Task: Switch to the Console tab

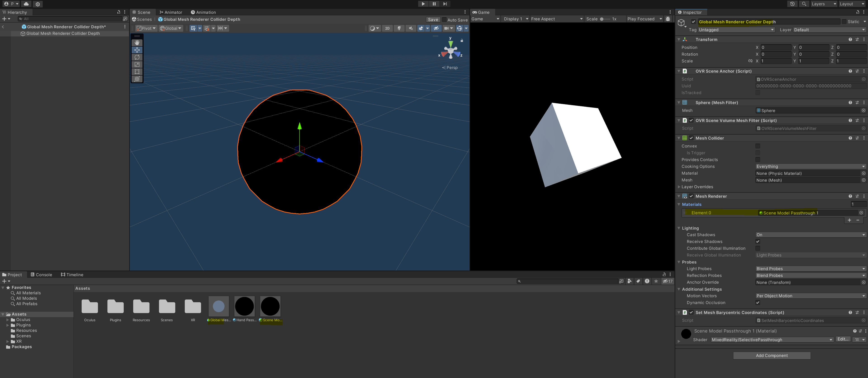Action: (x=41, y=275)
